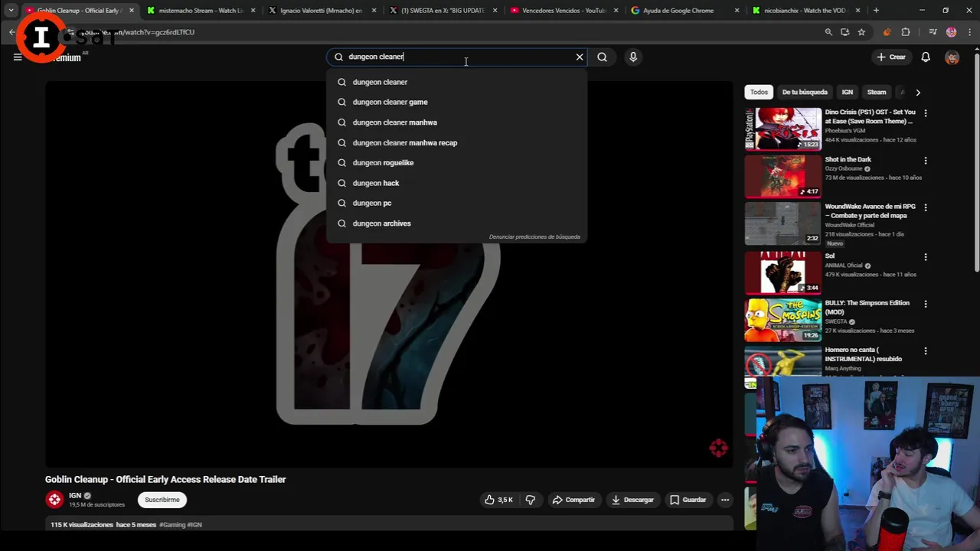The width and height of the screenshot is (980, 551).
Task: Click "Denunciar predicciones de búsqueda" link
Action: click(x=534, y=237)
